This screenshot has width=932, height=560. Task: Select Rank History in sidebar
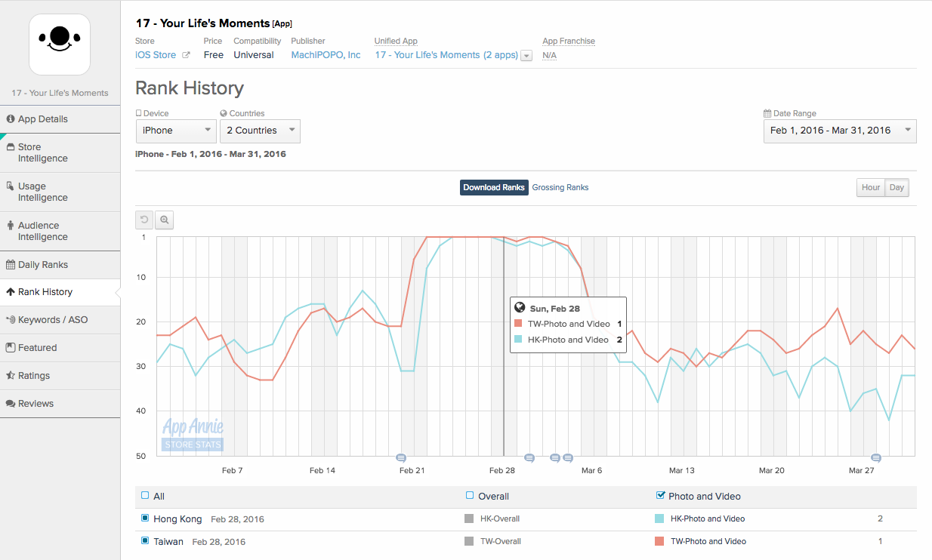60,292
